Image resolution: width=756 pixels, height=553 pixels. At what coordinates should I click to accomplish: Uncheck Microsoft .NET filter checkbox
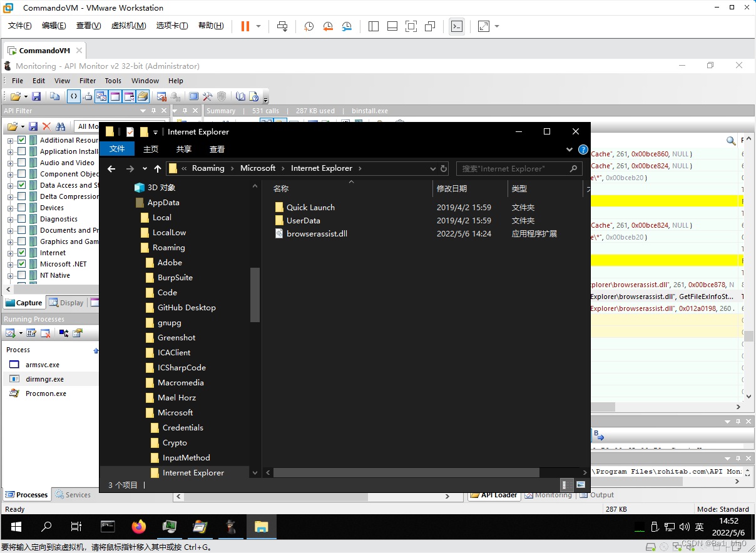pyautogui.click(x=22, y=264)
